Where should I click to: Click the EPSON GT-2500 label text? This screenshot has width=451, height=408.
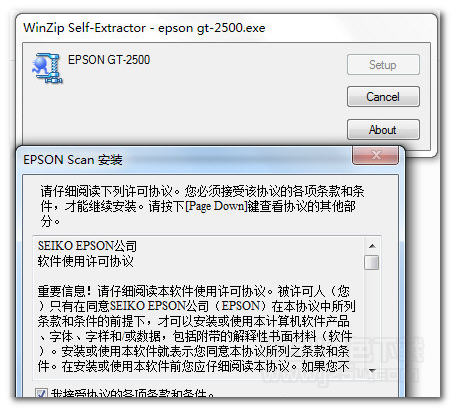[109, 60]
